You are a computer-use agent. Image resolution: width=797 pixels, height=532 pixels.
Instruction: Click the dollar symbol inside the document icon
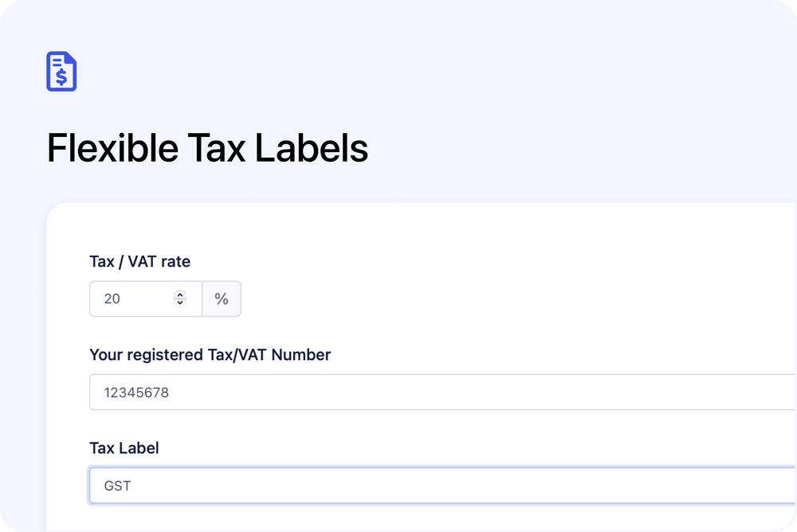tap(60, 76)
